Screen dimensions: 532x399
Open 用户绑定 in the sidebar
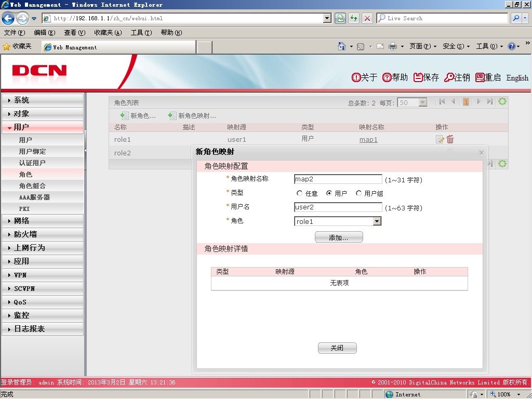click(33, 152)
